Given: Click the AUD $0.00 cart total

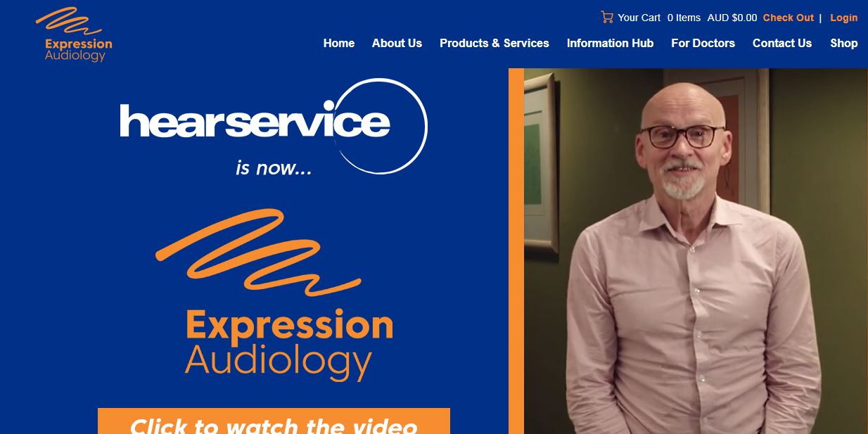Looking at the screenshot, I should (x=732, y=18).
